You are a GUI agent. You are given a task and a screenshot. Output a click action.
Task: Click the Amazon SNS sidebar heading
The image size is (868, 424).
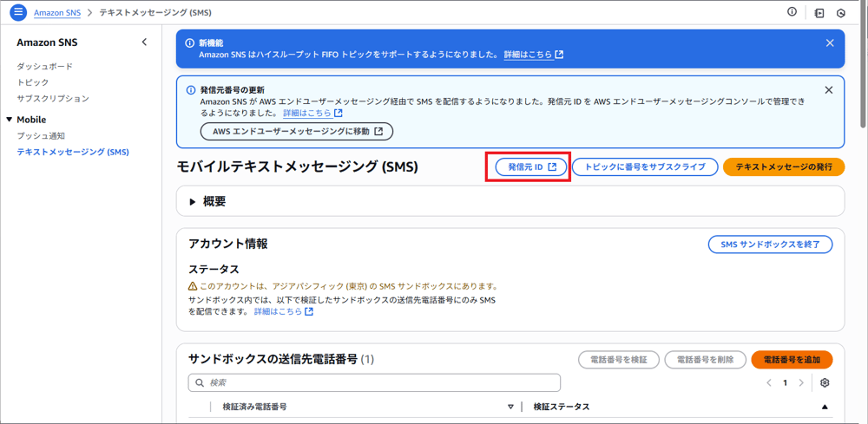47,42
